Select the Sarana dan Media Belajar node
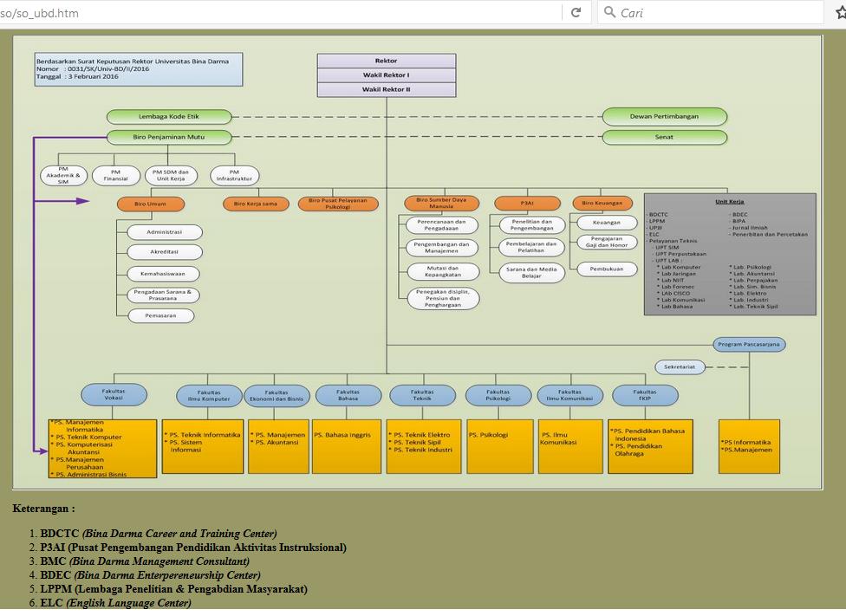The image size is (846, 616). point(532,272)
